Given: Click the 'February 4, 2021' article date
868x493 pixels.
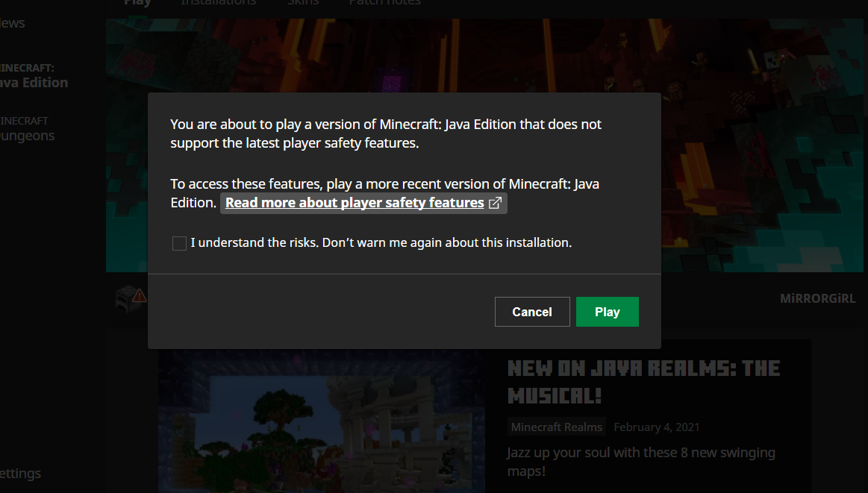Looking at the screenshot, I should pos(657,427).
